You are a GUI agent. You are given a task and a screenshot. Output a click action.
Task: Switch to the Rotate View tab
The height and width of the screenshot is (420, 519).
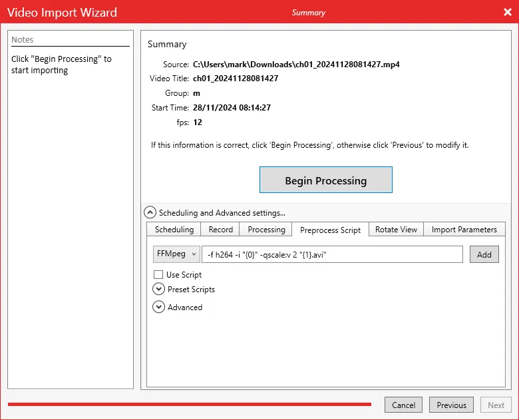(396, 230)
